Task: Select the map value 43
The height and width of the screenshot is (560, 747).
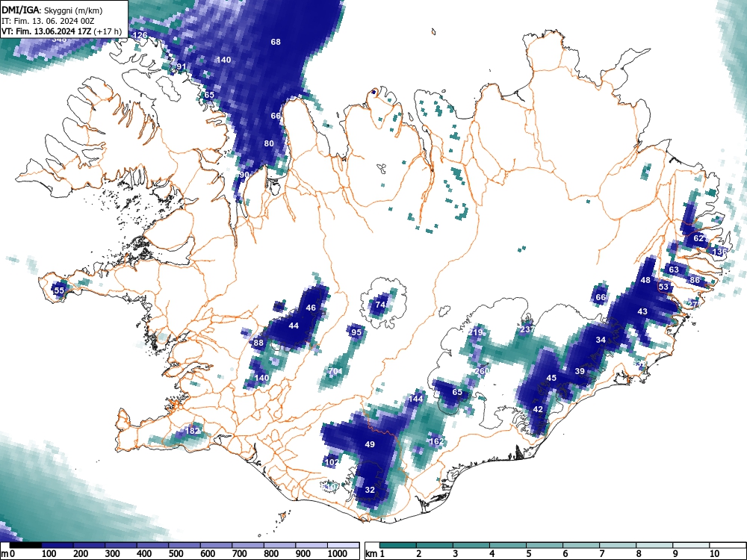Action: pos(642,311)
